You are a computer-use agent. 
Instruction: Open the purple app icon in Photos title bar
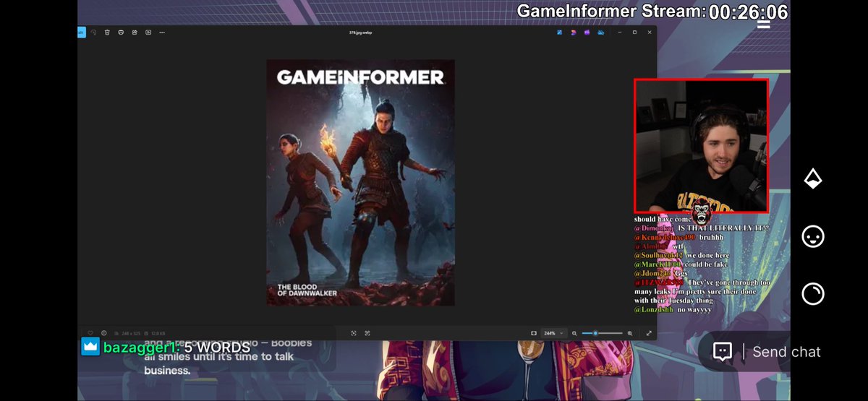[x=587, y=32]
